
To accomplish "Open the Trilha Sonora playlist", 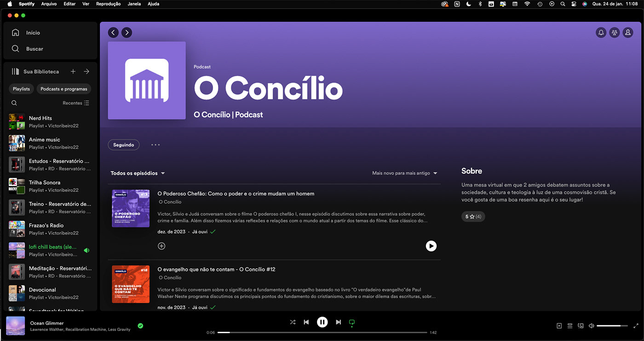I will (x=51, y=186).
